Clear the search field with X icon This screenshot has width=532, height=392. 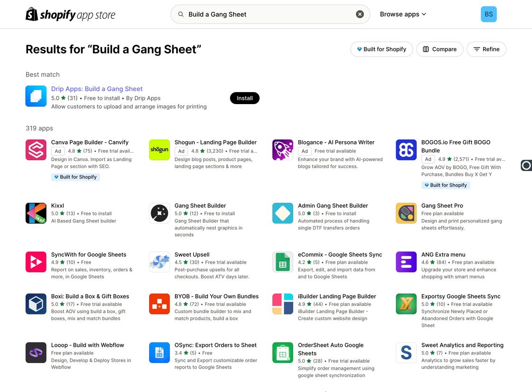coord(360,14)
